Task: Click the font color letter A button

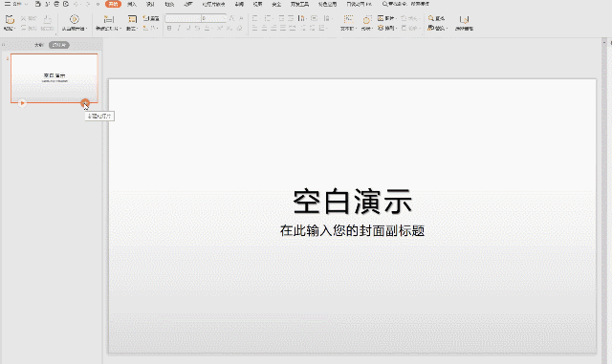Action: (x=207, y=28)
